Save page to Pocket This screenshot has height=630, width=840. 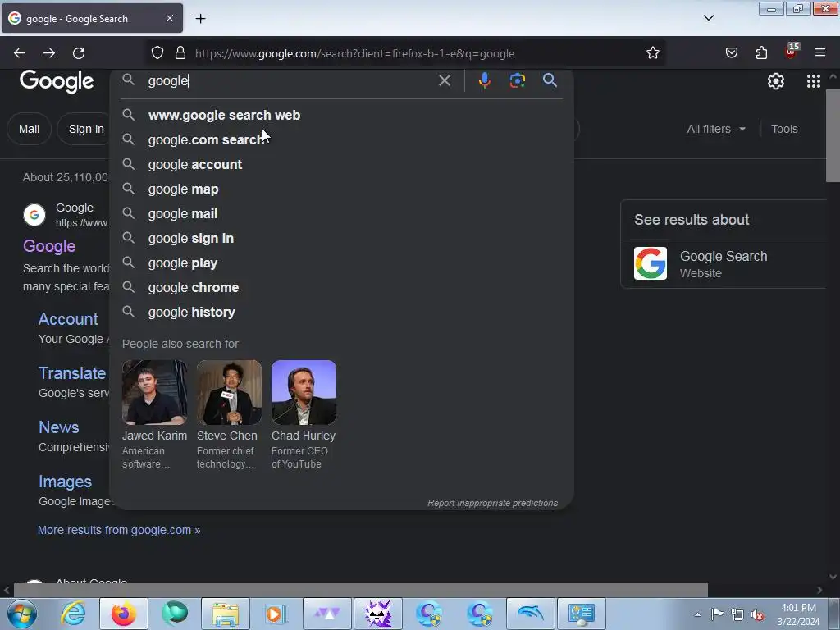coord(731,53)
